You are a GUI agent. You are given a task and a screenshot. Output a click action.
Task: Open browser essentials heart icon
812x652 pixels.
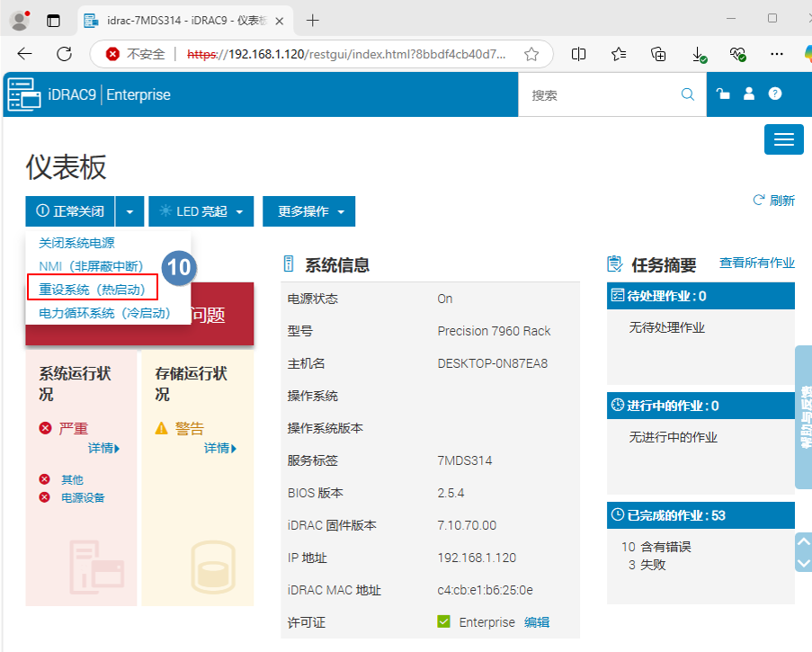click(738, 54)
